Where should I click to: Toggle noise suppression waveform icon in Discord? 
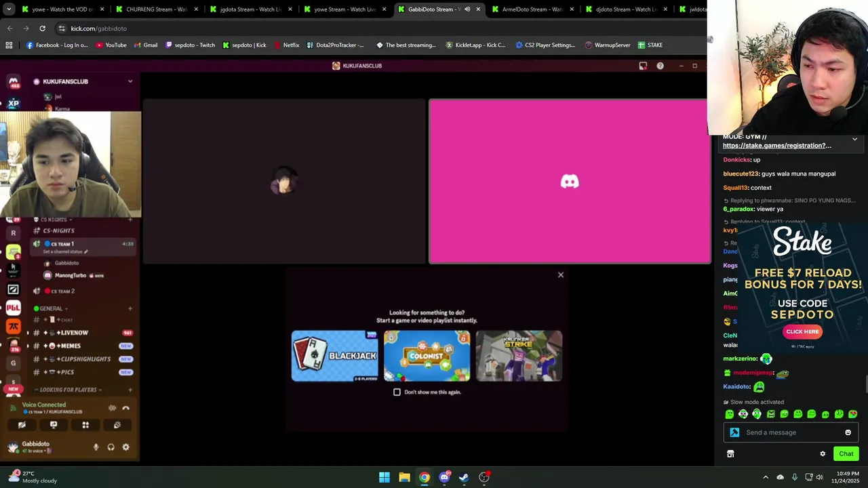(112, 408)
